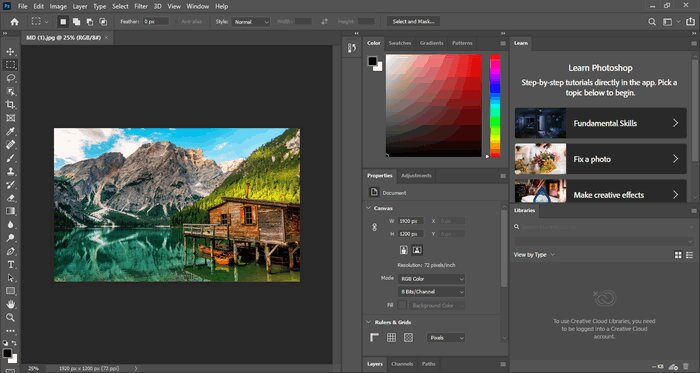Collapse the Canvas section
This screenshot has height=373, width=700.
coord(369,208)
